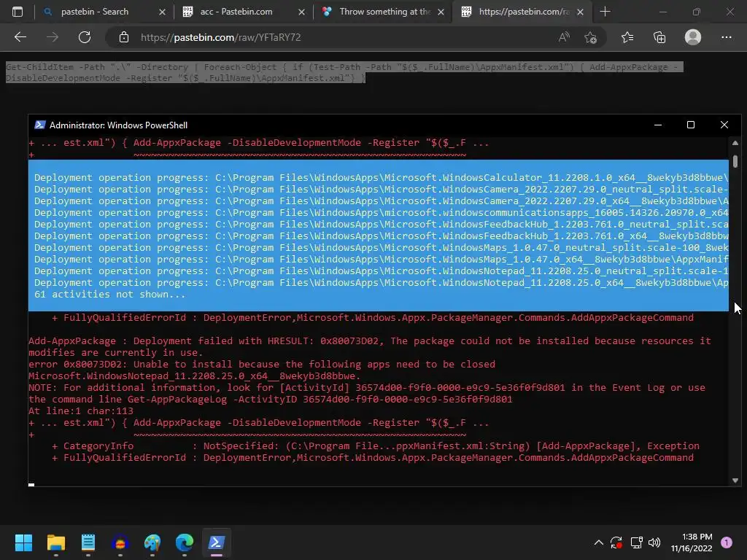747x560 pixels.
Task: Open the tab actions menu icon in Edge
Action: pos(18,12)
